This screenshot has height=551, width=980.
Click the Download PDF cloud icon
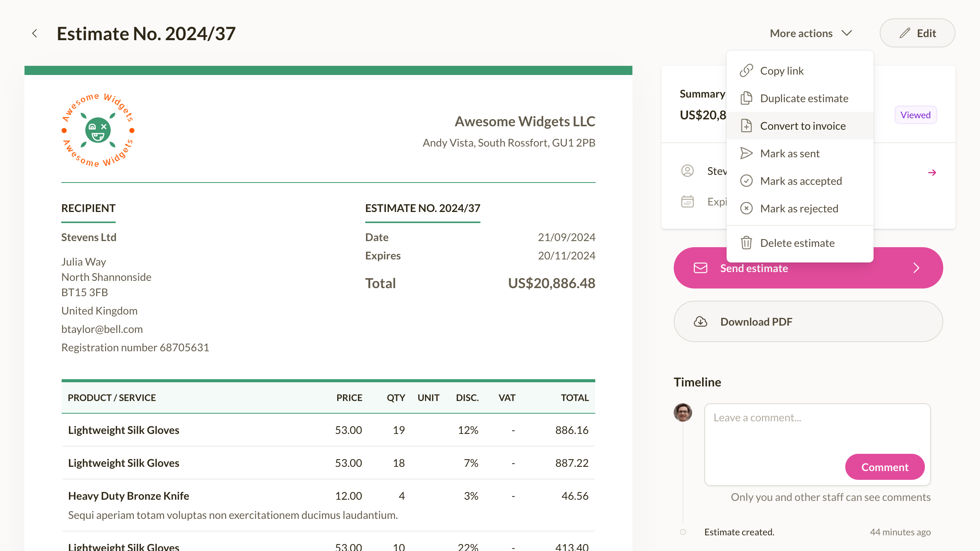tap(701, 321)
